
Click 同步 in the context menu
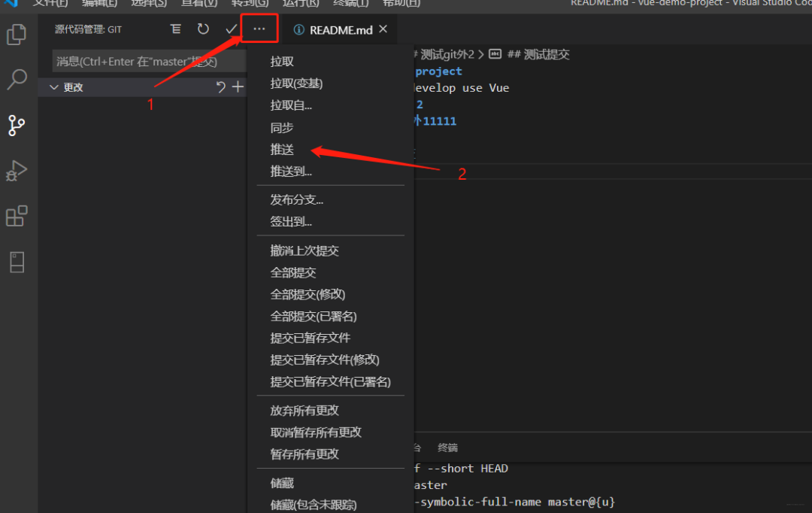click(x=282, y=127)
